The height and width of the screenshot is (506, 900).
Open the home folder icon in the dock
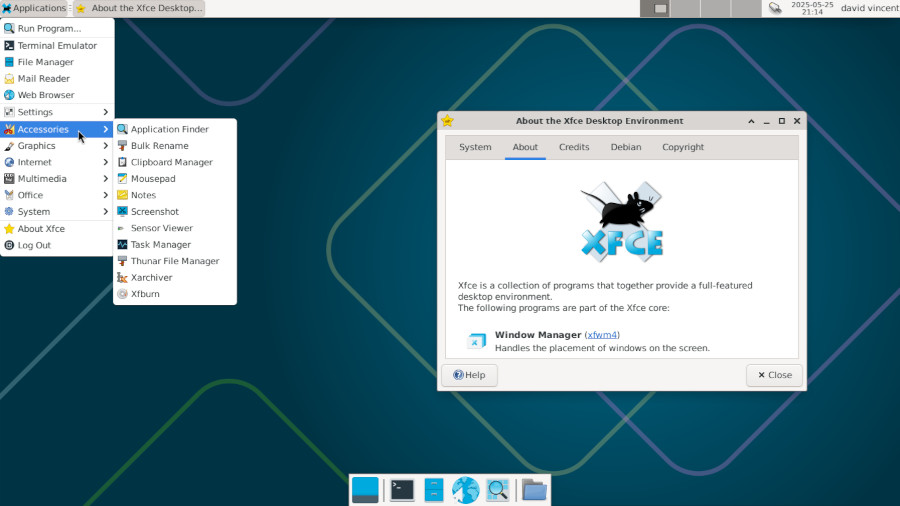coord(534,490)
